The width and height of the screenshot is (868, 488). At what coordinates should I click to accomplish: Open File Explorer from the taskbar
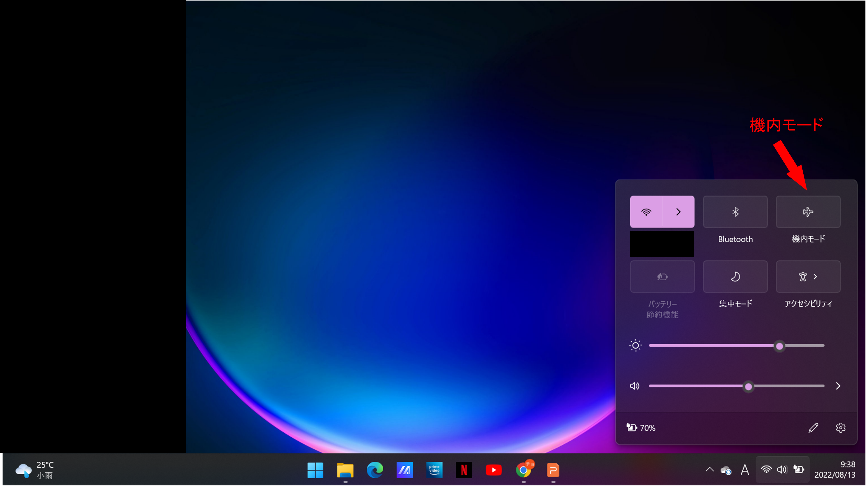345,470
